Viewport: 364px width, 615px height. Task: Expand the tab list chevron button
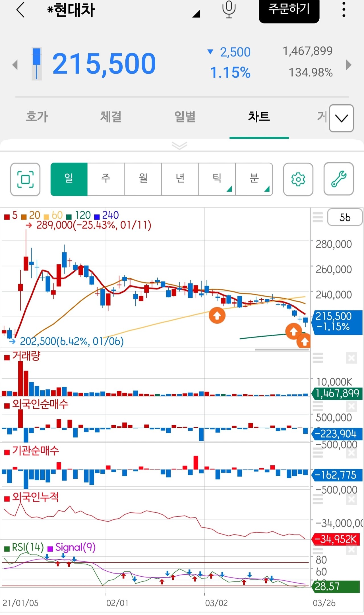(x=341, y=118)
